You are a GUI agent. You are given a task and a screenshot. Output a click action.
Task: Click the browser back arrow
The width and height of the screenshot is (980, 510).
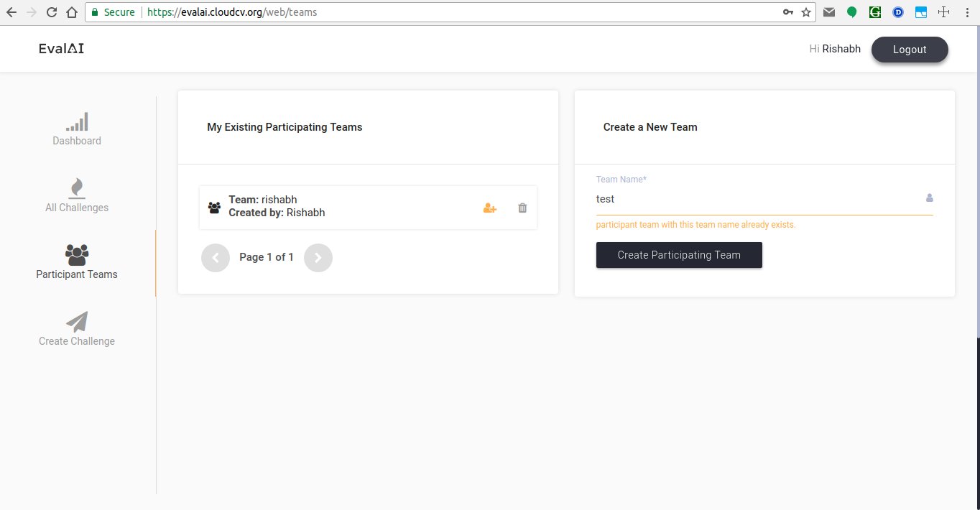click(11, 12)
